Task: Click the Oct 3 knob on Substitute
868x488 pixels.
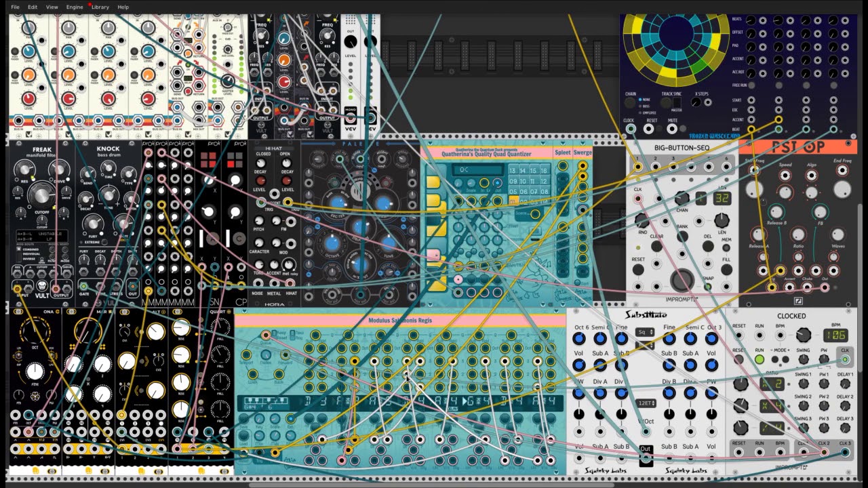Action: point(711,340)
